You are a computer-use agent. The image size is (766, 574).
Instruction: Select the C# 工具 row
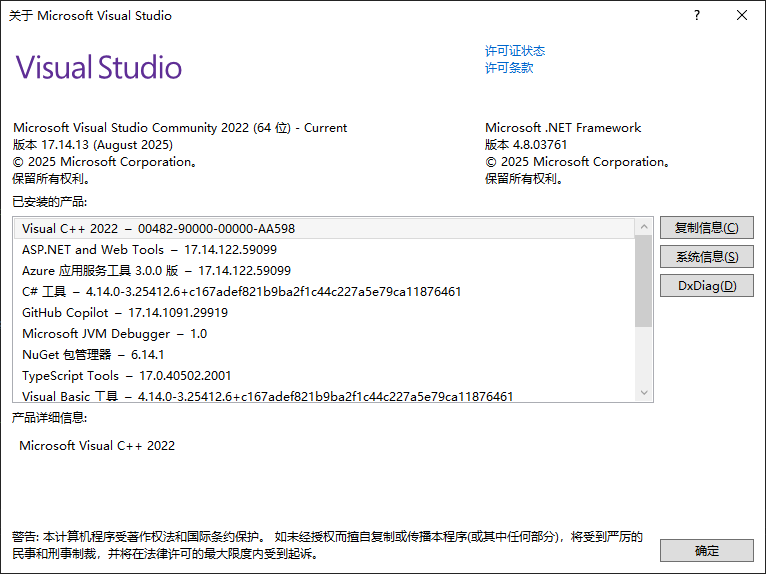[x=324, y=292]
